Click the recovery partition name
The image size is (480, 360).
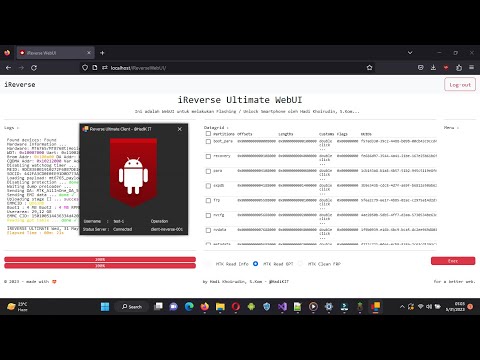[222, 156]
